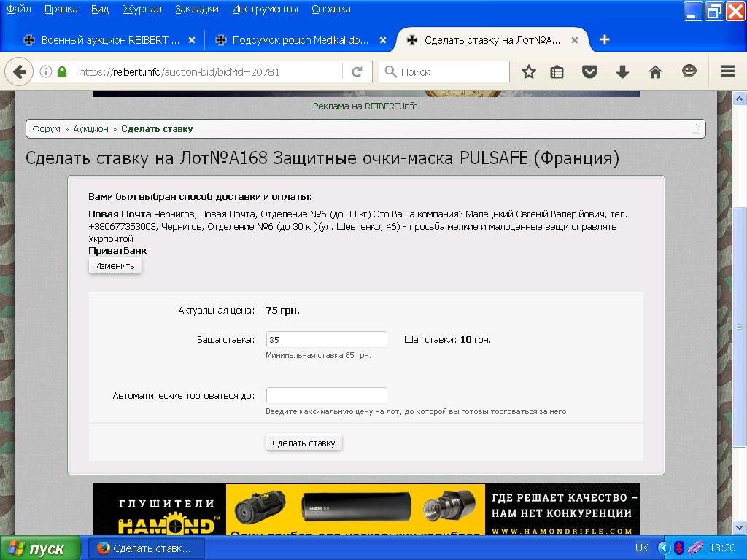Click the Реклама на REIBERT.info link
The height and width of the screenshot is (560, 747).
point(365,106)
